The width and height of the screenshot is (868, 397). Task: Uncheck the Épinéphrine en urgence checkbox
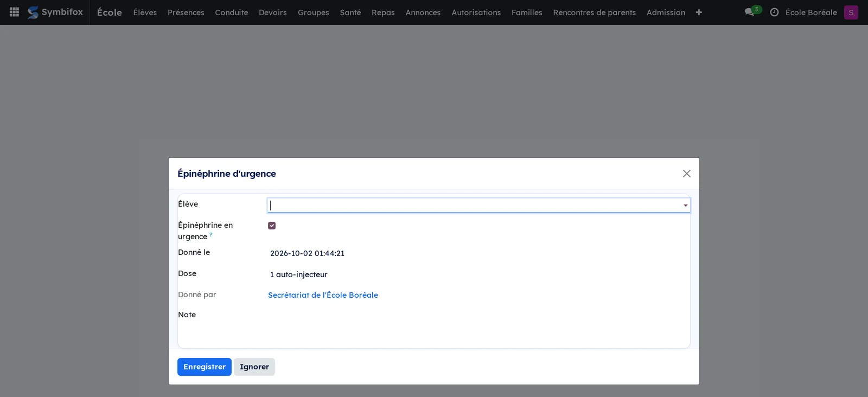click(x=272, y=226)
